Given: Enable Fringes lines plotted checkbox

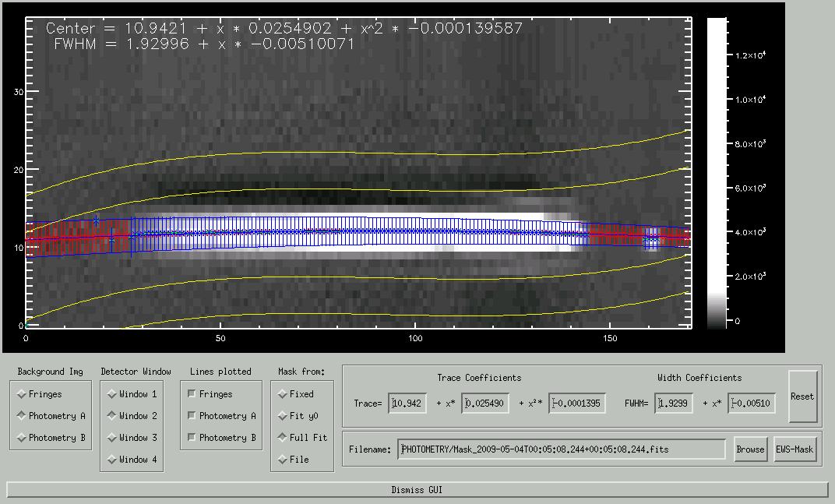Looking at the screenshot, I should [192, 394].
